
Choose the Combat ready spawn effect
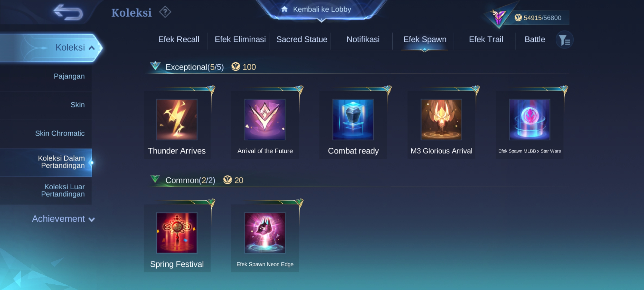[x=353, y=119]
